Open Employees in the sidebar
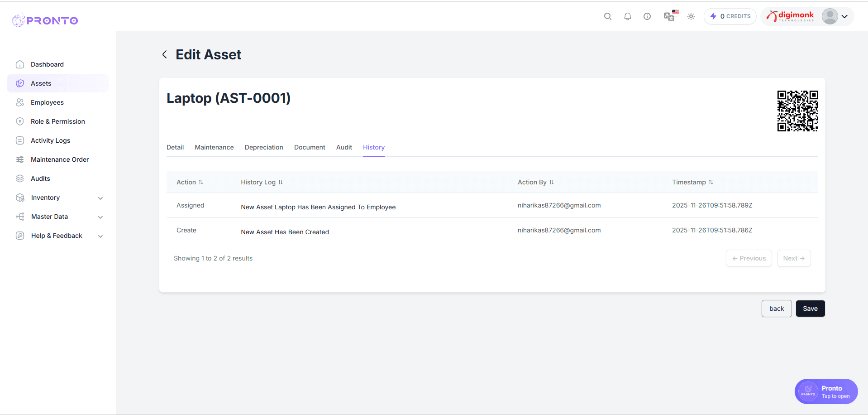 tap(47, 102)
